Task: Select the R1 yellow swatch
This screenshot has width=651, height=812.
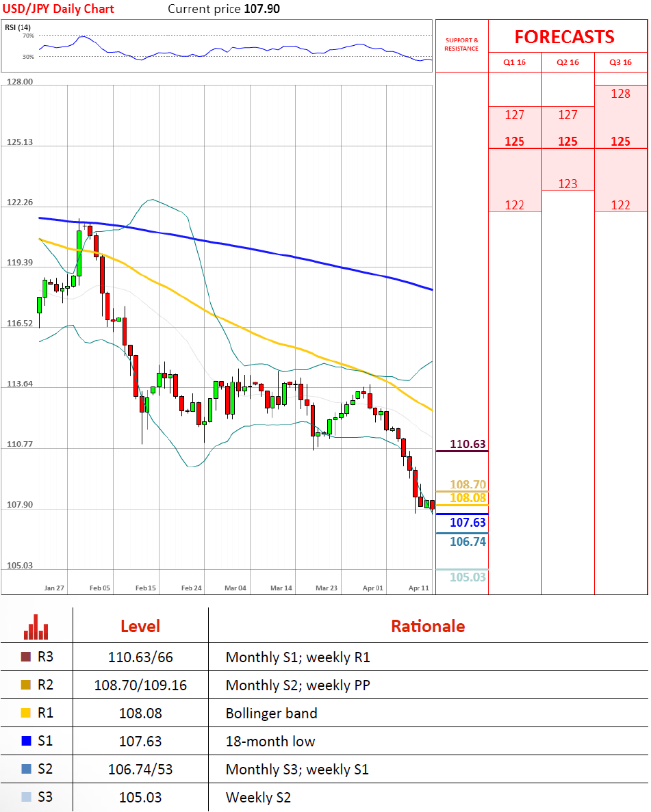Action: point(26,713)
